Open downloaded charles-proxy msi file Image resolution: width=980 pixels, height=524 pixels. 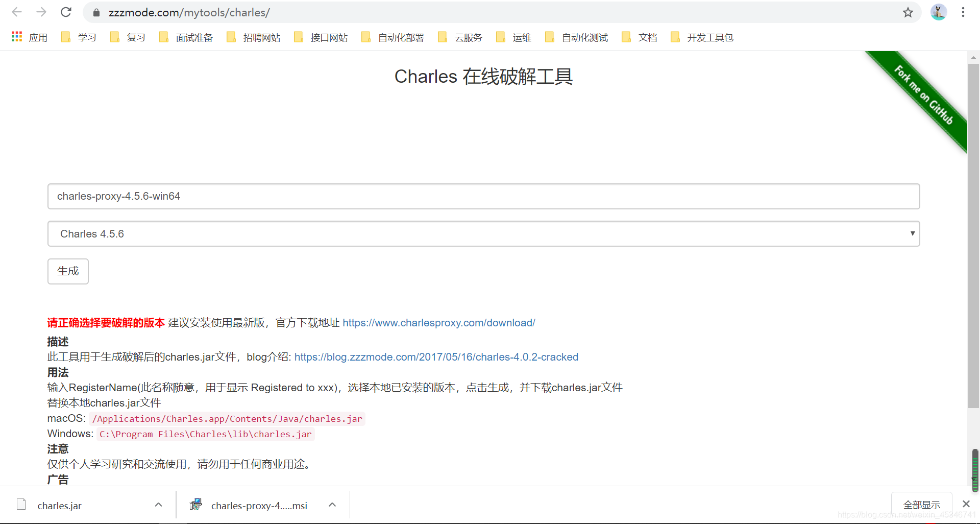click(x=259, y=506)
